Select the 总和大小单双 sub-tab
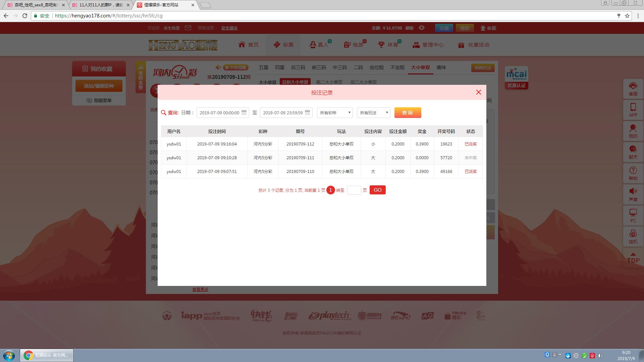Image resolution: width=644 pixels, height=362 pixels. pos(295,82)
